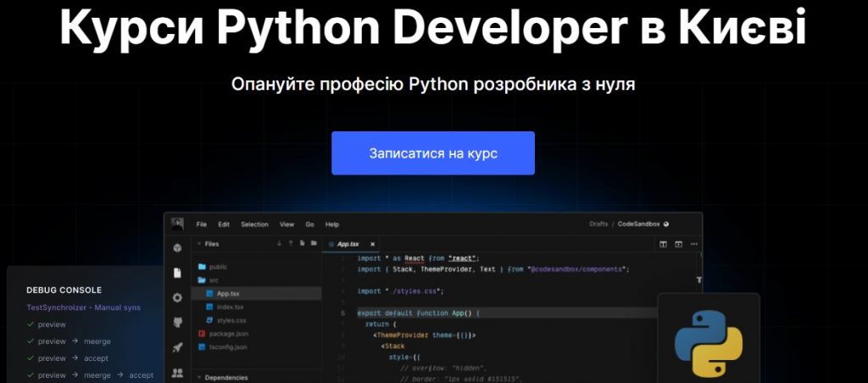Click the row preview → meerge → accept
The width and height of the screenshot is (868, 383).
[x=90, y=375]
